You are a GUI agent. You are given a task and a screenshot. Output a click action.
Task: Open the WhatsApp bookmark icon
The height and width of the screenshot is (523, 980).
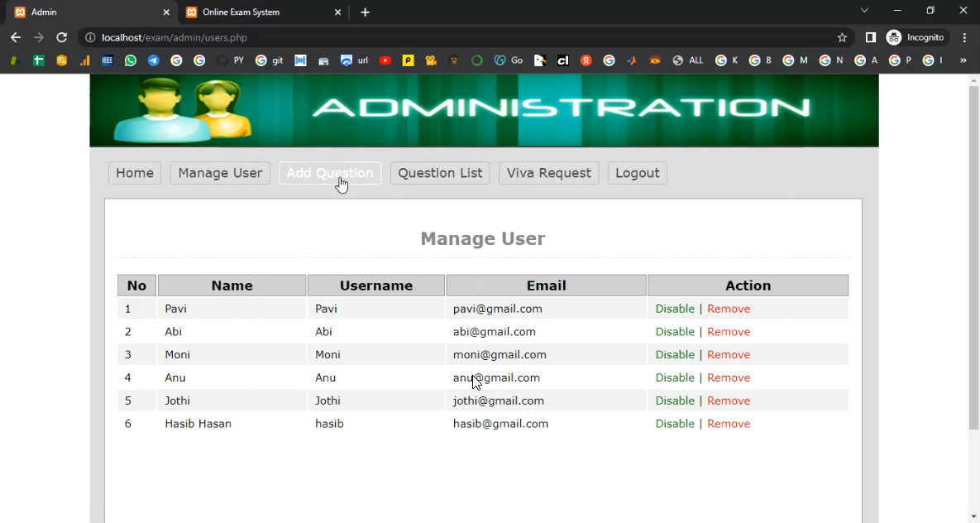[x=131, y=60]
